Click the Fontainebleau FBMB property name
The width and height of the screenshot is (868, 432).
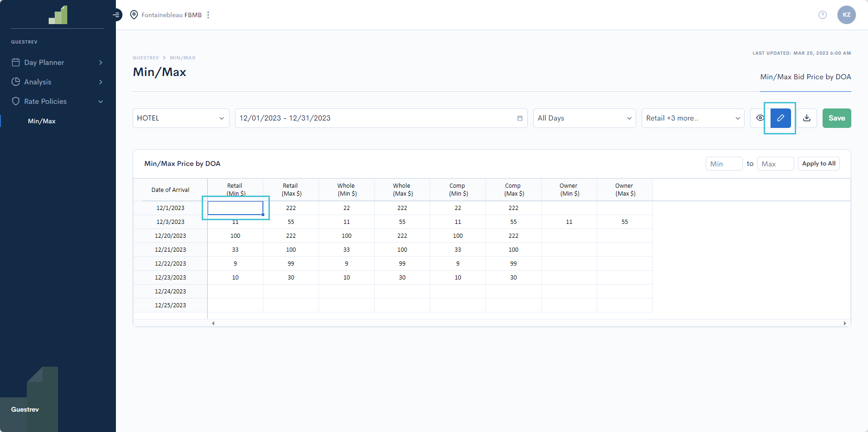pos(172,15)
